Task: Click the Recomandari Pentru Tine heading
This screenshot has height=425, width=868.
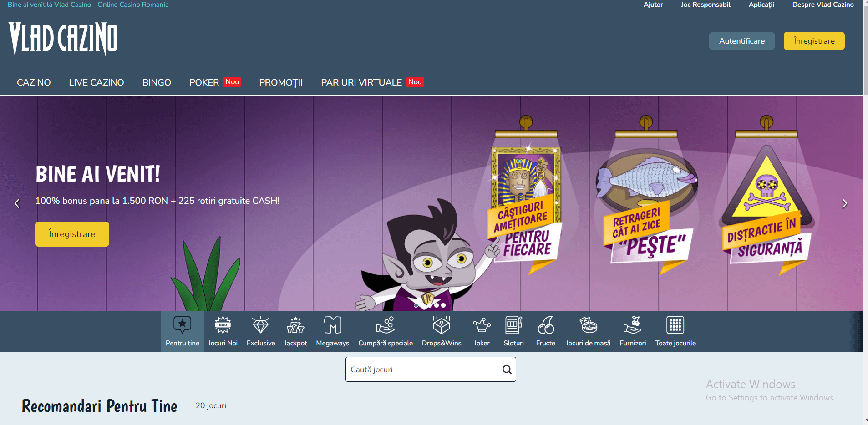Action: coord(100,406)
